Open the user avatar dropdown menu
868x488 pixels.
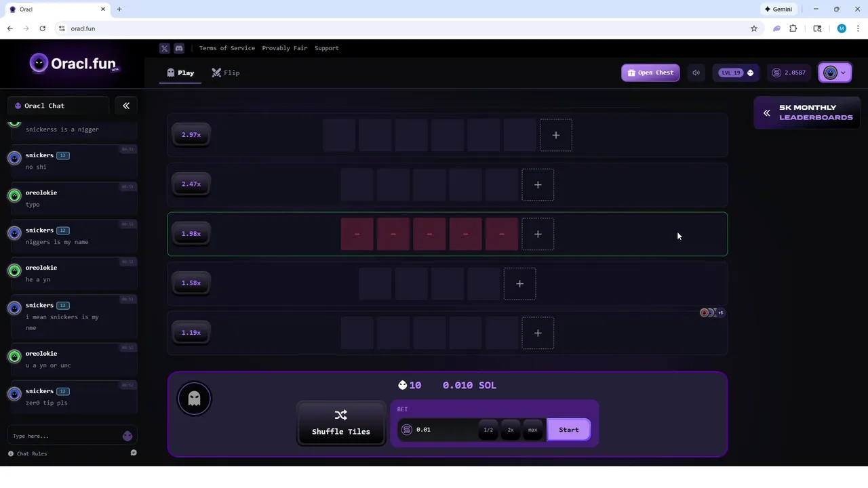tap(835, 73)
